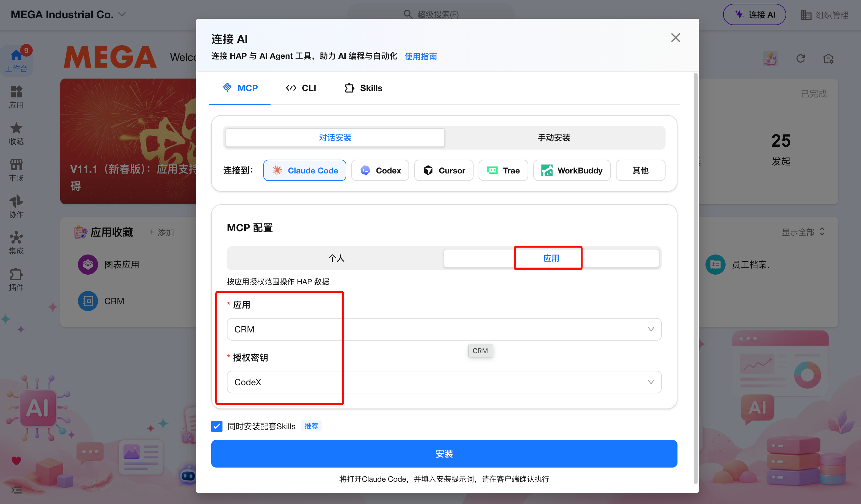Choose Codex as the connection target

coord(380,170)
